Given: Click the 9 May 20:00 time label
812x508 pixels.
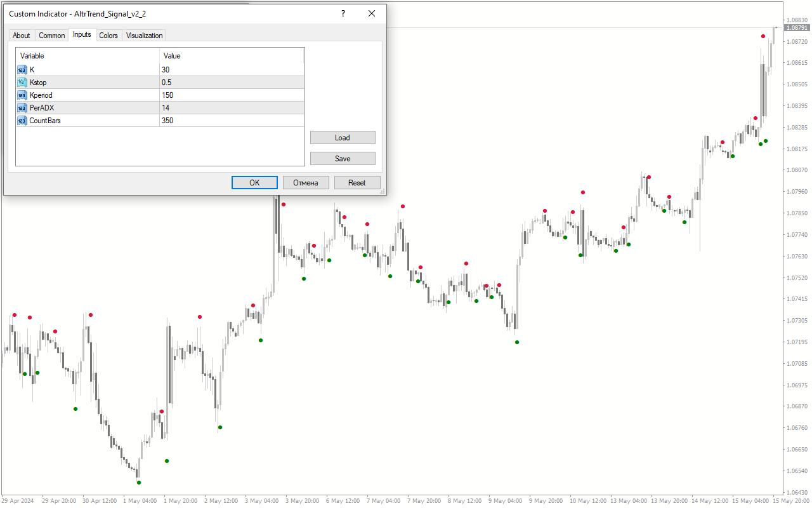Looking at the screenshot, I should point(546,501).
